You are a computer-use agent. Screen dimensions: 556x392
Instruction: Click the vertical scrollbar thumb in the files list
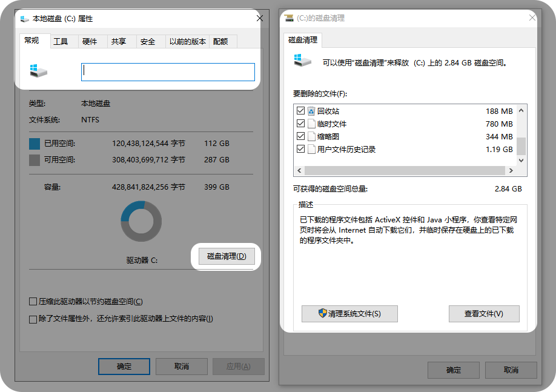click(521, 146)
